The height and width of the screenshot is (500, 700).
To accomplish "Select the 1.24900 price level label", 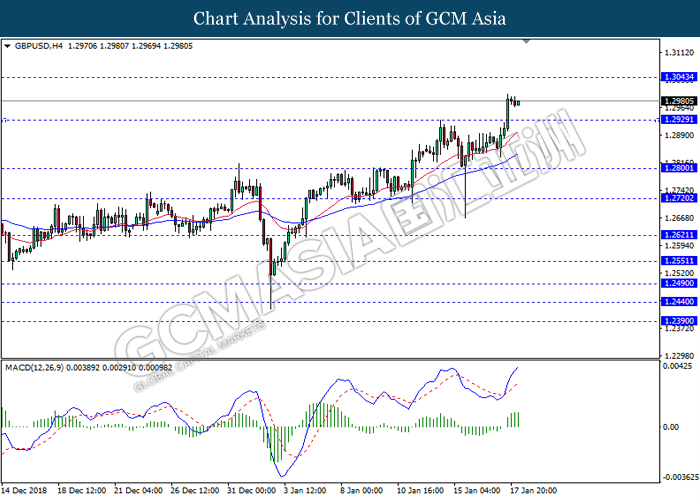I will [679, 283].
